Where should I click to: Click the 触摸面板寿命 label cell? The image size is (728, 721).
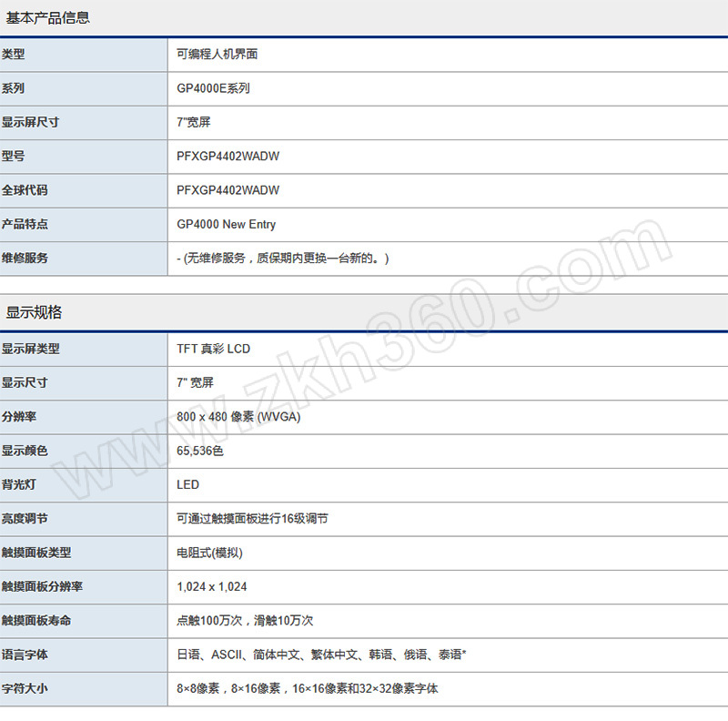(84, 621)
